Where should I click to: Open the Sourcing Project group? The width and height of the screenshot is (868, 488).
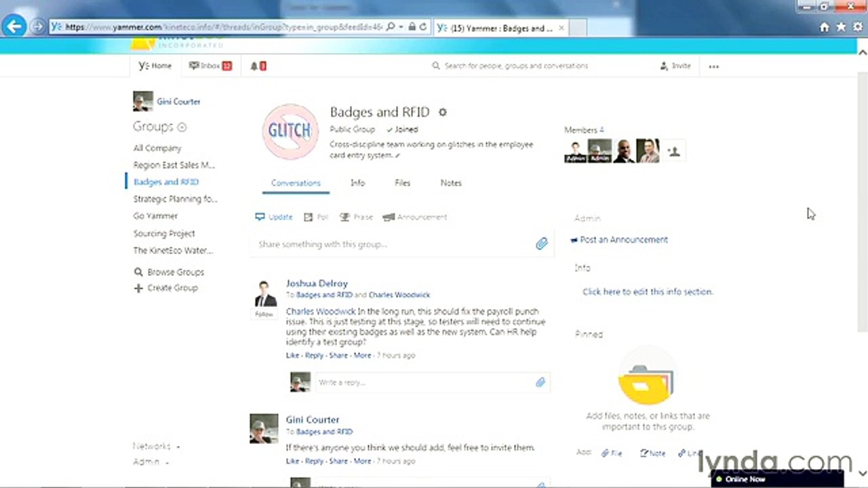click(164, 233)
